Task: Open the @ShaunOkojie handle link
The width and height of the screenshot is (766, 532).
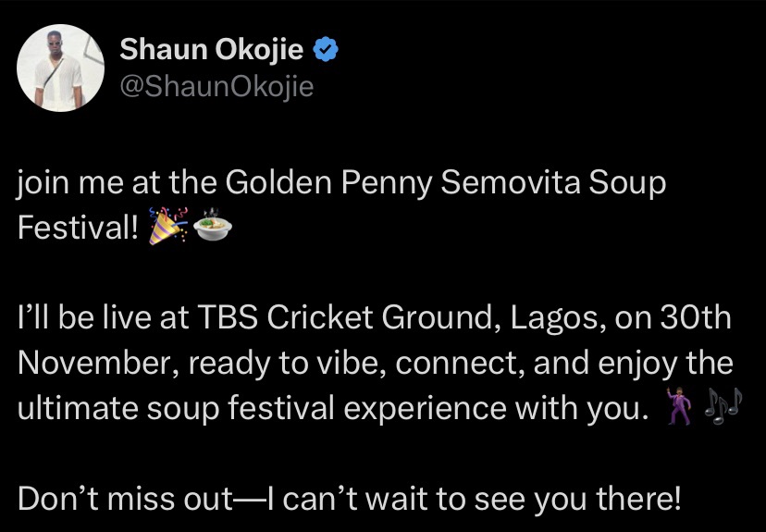Action: [x=216, y=86]
